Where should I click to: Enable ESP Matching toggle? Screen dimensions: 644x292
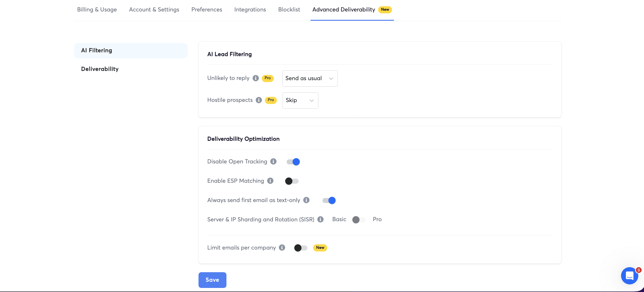click(x=291, y=181)
